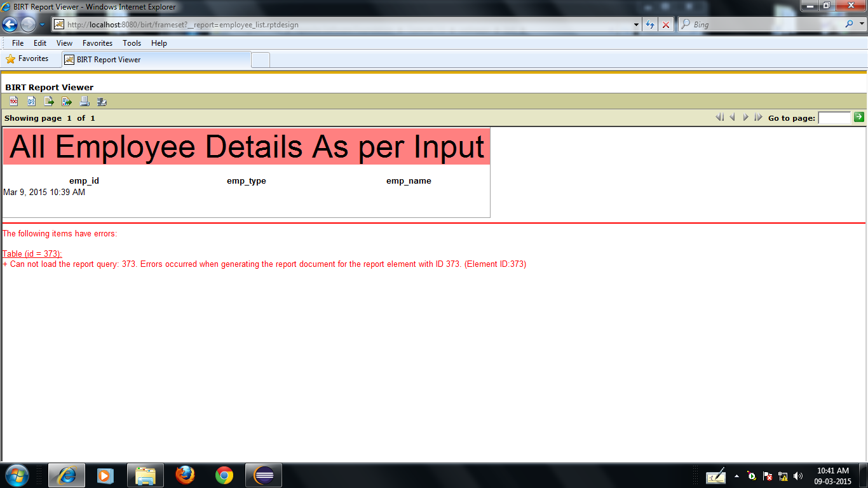868x488 pixels.
Task: Click the Mar 9, 2015 10:39 AM timestamp
Action: [x=44, y=193]
